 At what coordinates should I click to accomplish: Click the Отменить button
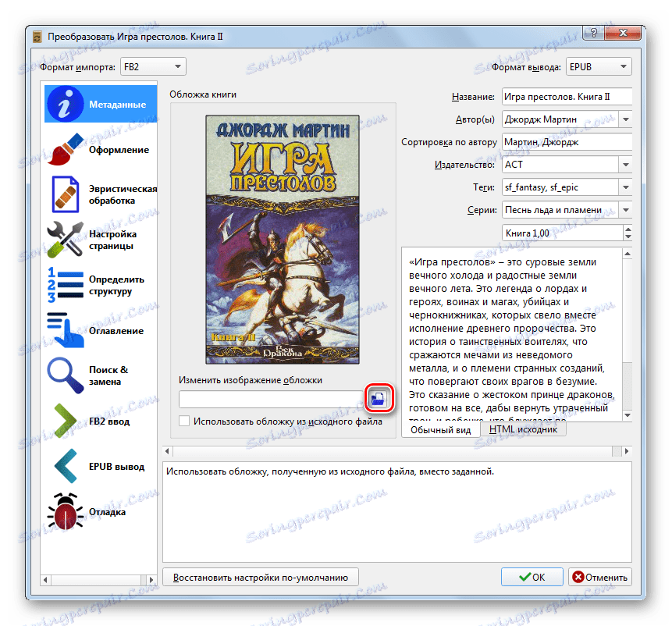(600, 577)
